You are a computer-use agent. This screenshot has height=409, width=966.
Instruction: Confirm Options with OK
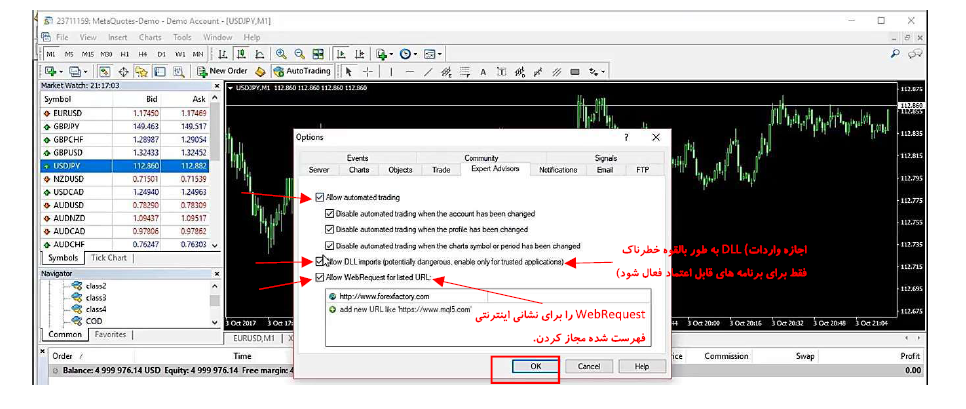(535, 366)
